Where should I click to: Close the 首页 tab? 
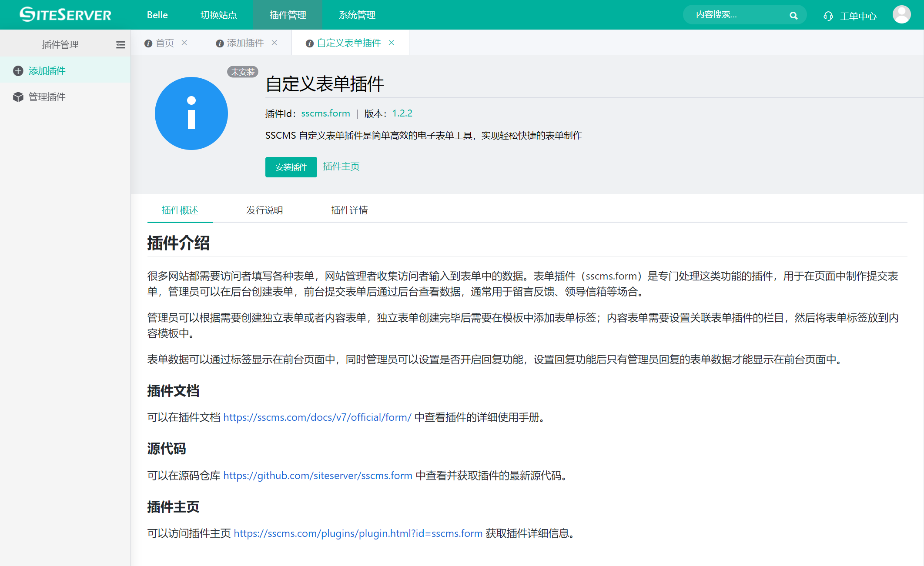point(184,43)
